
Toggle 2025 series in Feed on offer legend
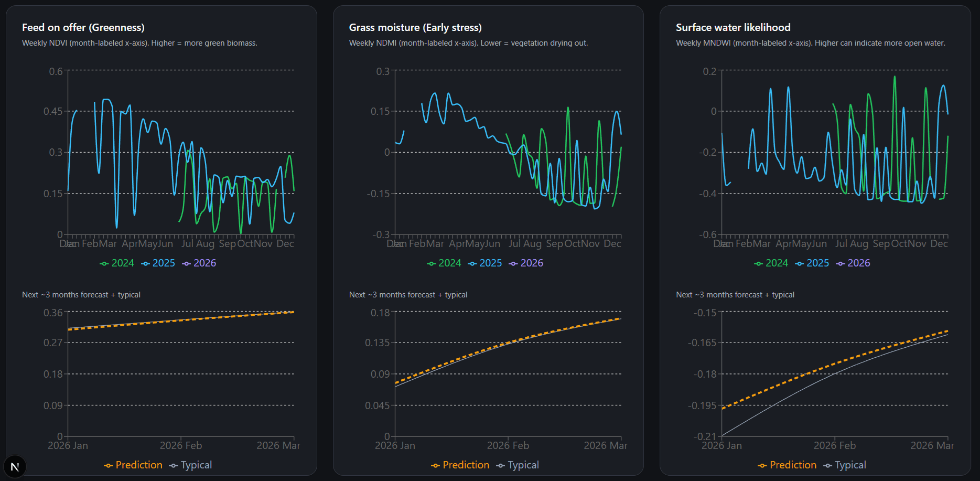pos(158,263)
